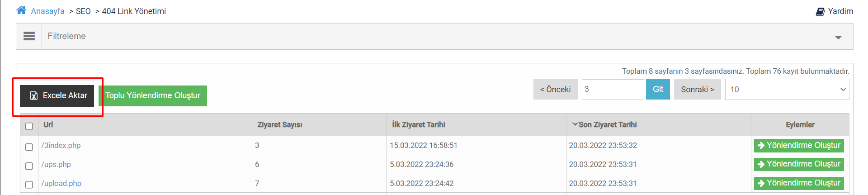Click the hamburger menu icon beside Filtreleme

tap(29, 36)
